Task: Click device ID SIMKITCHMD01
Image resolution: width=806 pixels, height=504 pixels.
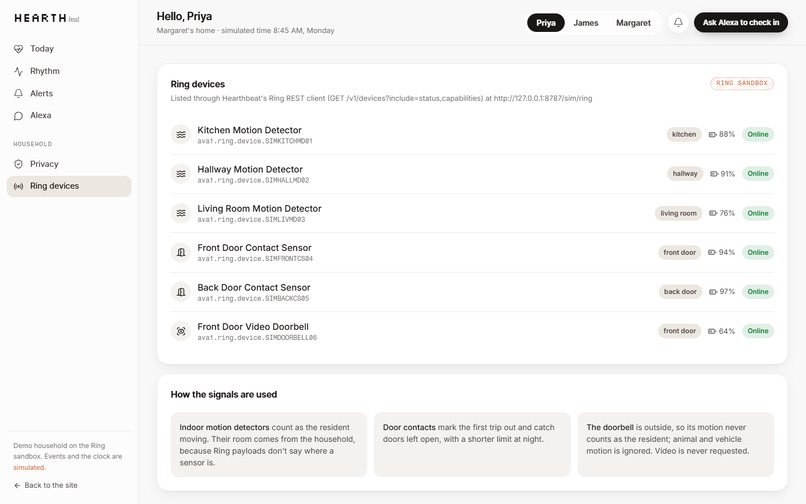Action: pyautogui.click(x=255, y=141)
